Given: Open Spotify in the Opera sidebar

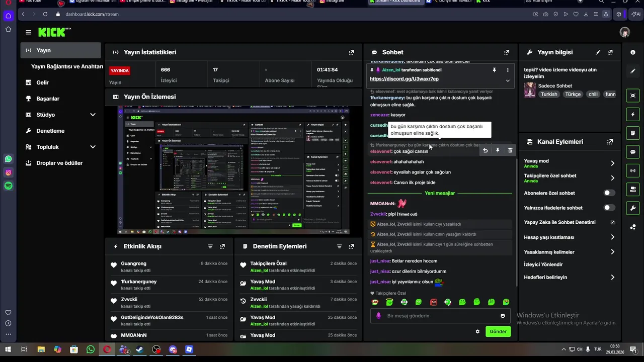Looking at the screenshot, I should pos(8,186).
